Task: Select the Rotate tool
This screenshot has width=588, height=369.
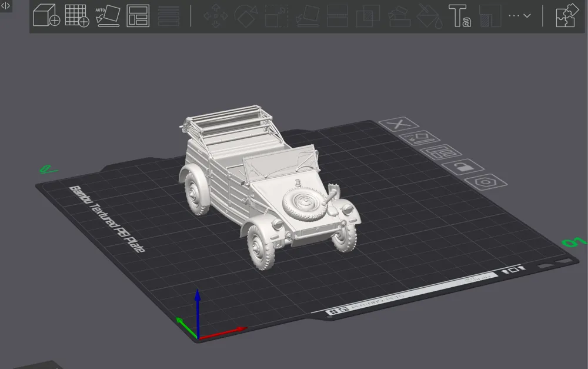Action: point(246,16)
